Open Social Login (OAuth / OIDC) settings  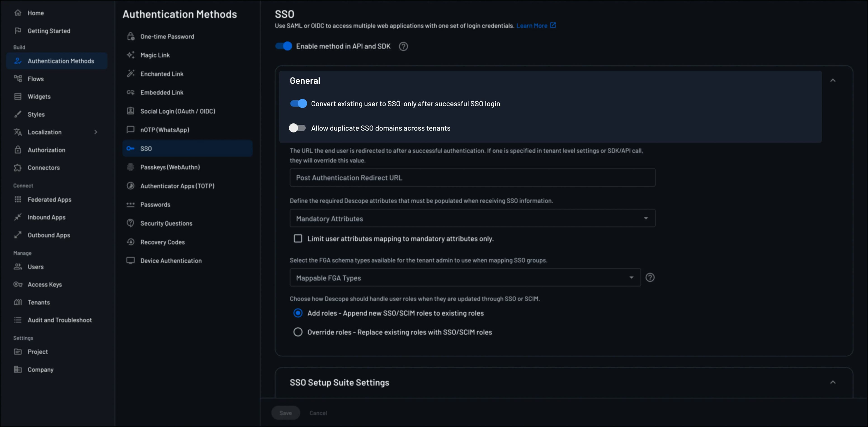(x=178, y=111)
